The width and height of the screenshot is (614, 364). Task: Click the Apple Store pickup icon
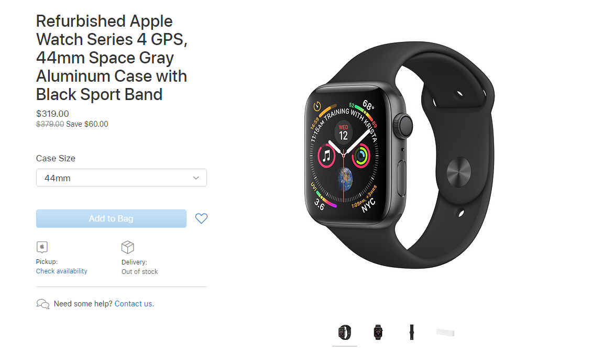(42, 247)
